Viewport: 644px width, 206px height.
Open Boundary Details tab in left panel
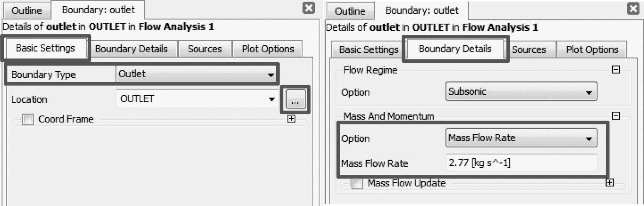coord(131,49)
